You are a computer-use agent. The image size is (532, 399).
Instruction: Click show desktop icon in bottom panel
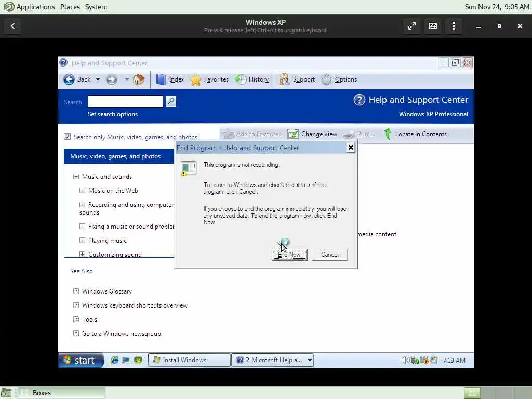click(6, 393)
